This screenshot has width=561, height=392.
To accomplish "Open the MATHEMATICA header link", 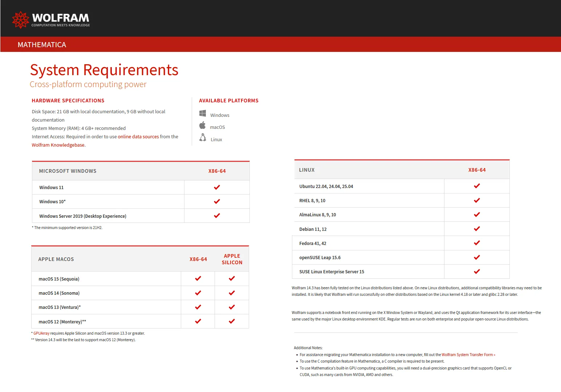I will coord(42,45).
